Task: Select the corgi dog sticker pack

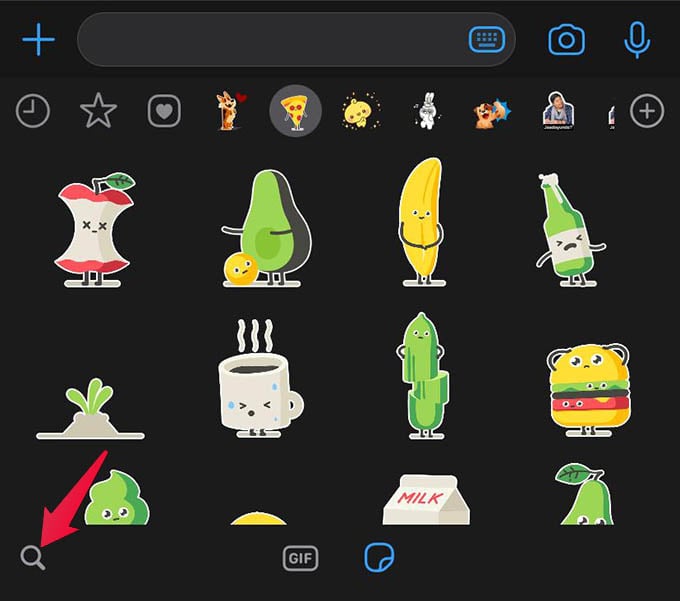Action: (x=231, y=111)
